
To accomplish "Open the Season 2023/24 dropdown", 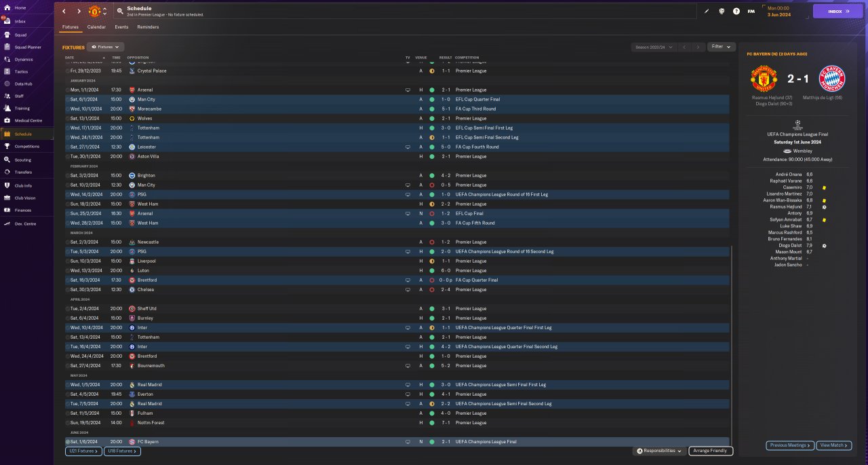I will click(x=653, y=47).
